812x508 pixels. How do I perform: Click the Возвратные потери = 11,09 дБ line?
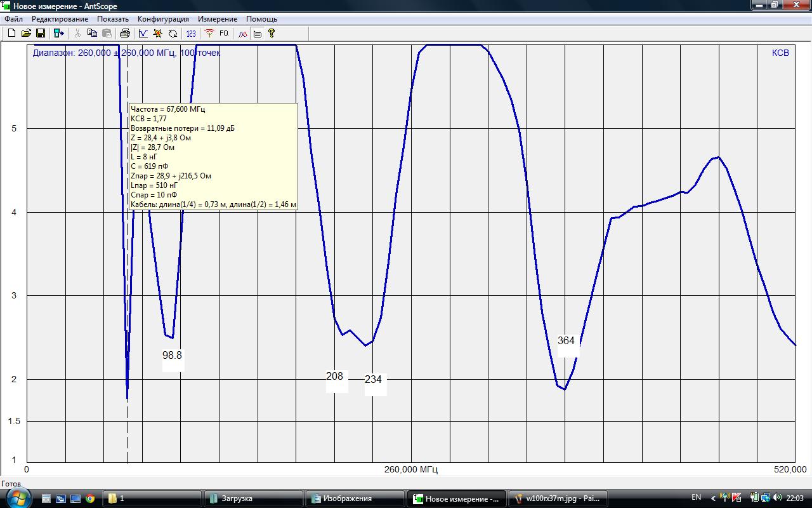[183, 128]
